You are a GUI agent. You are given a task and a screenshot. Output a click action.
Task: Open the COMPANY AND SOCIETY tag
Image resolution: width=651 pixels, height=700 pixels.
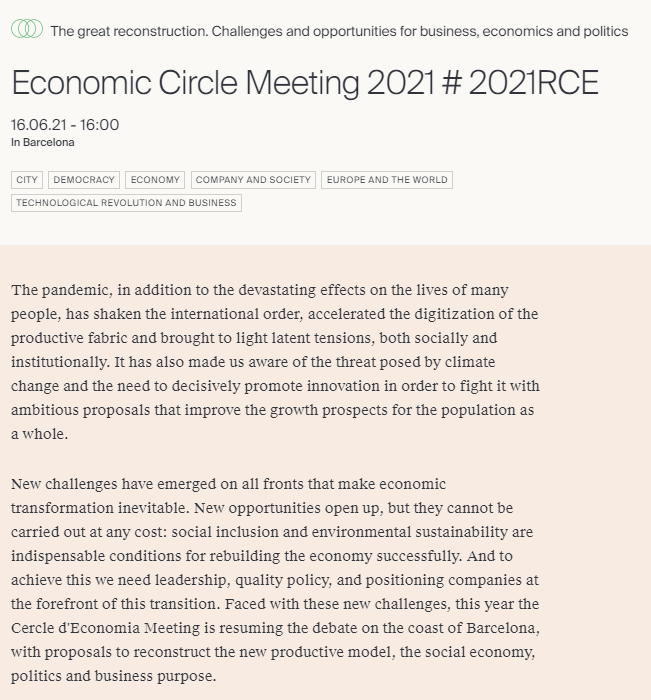(x=253, y=180)
